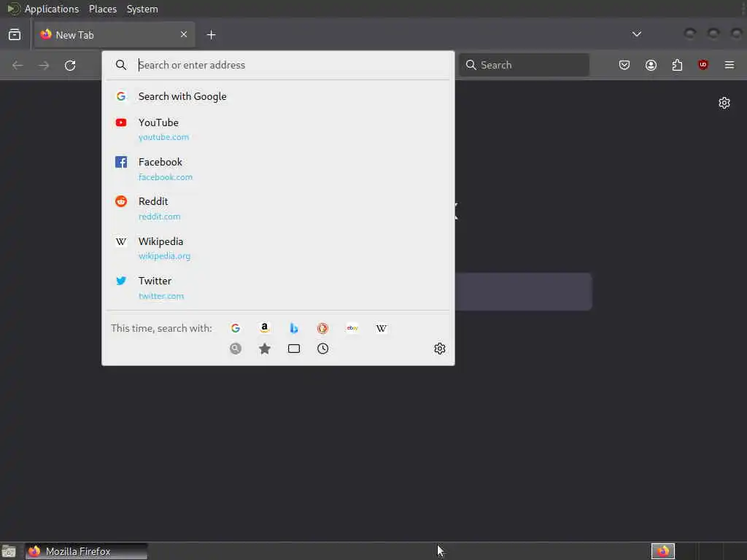
Task: Go back one page
Action: [x=18, y=65]
